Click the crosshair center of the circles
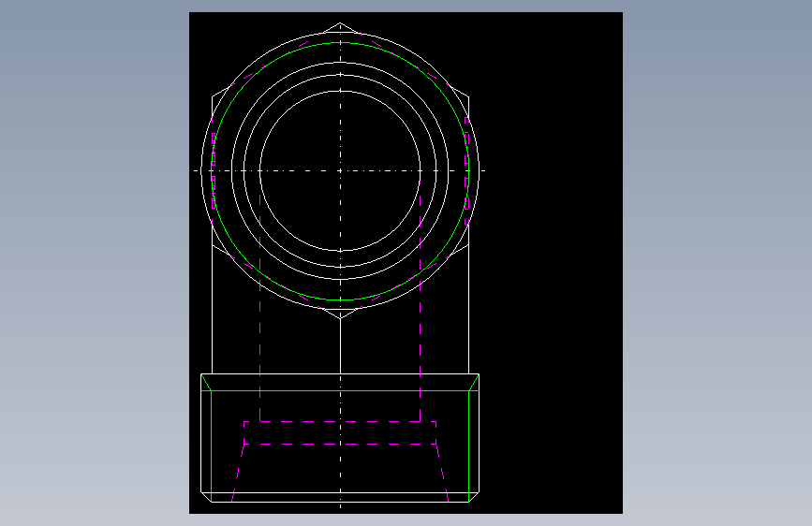Screen dimensions: 812x526 pyautogui.click(x=340, y=170)
